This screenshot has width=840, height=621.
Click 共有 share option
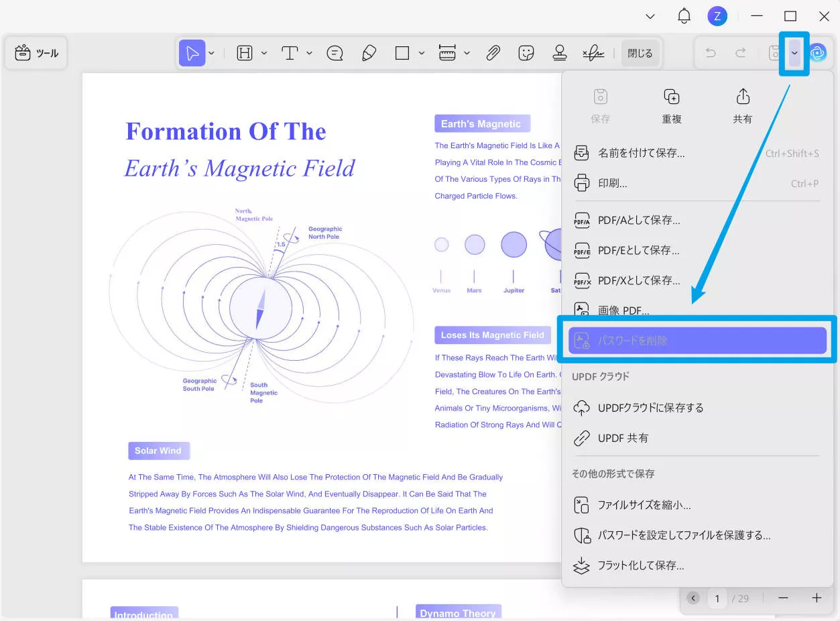(743, 106)
